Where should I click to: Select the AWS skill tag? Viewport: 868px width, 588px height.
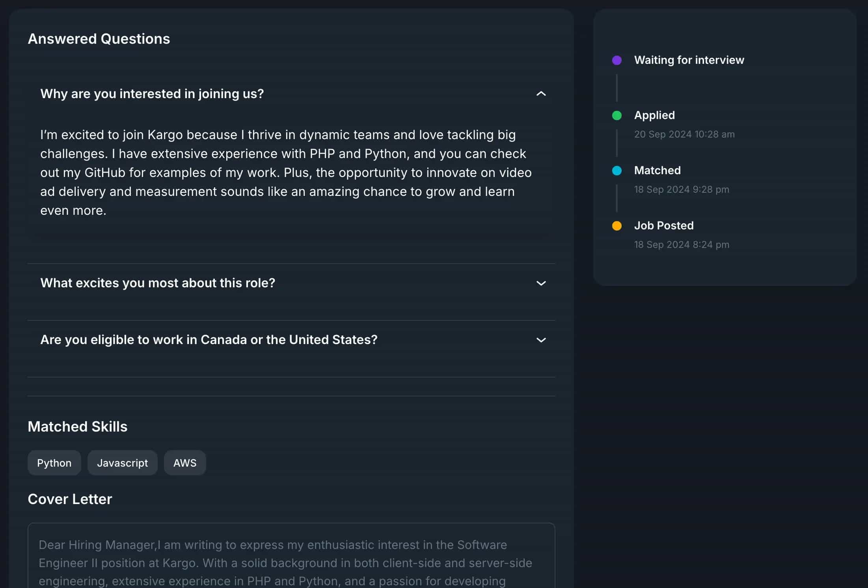(x=184, y=463)
